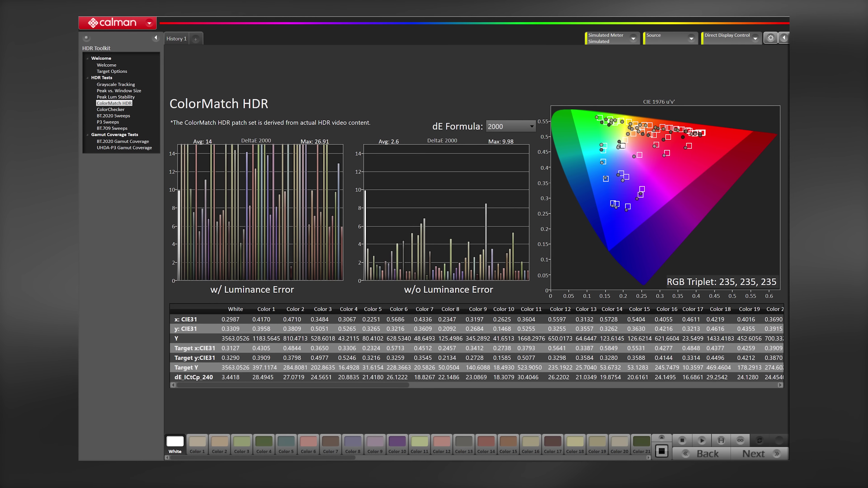Viewport: 868px width, 488px height.
Task: Select the Color 5 swatch
Action: pyautogui.click(x=286, y=445)
